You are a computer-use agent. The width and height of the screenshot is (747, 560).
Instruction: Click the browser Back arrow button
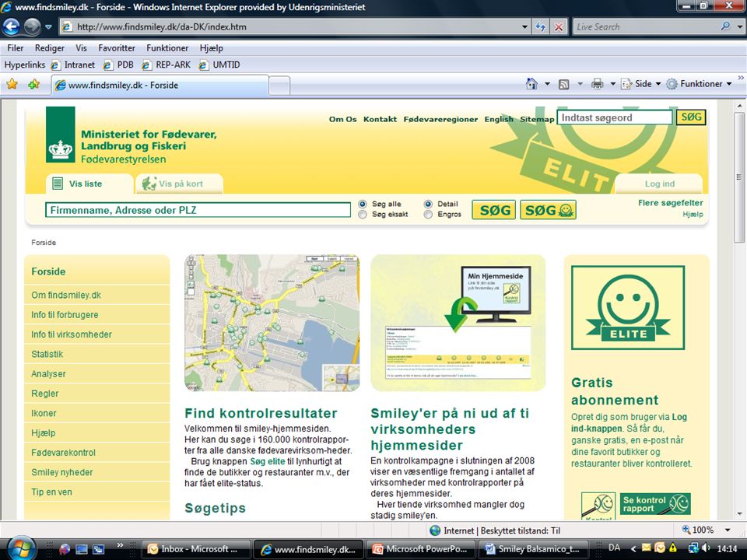pyautogui.click(x=11, y=26)
